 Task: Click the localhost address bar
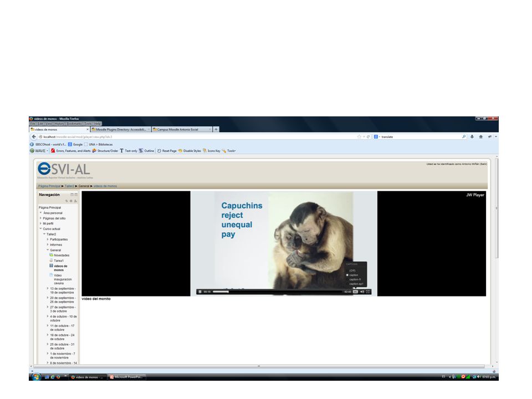(x=197, y=137)
